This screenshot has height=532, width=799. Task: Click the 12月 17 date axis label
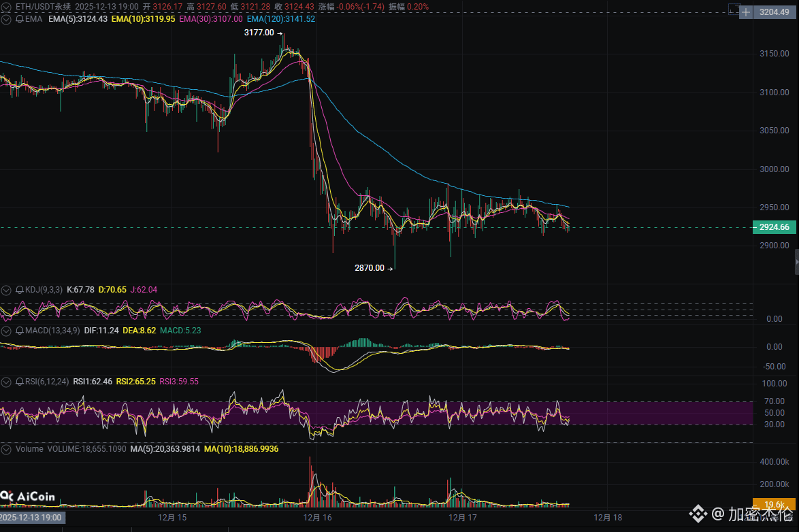click(463, 518)
